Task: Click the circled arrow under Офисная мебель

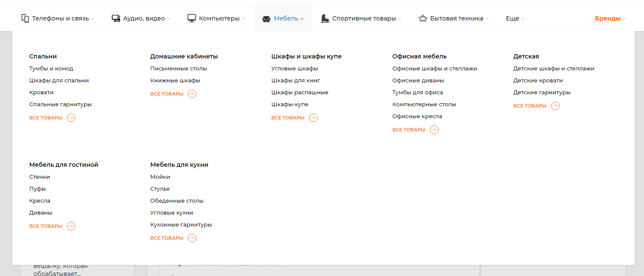Action: [434, 130]
